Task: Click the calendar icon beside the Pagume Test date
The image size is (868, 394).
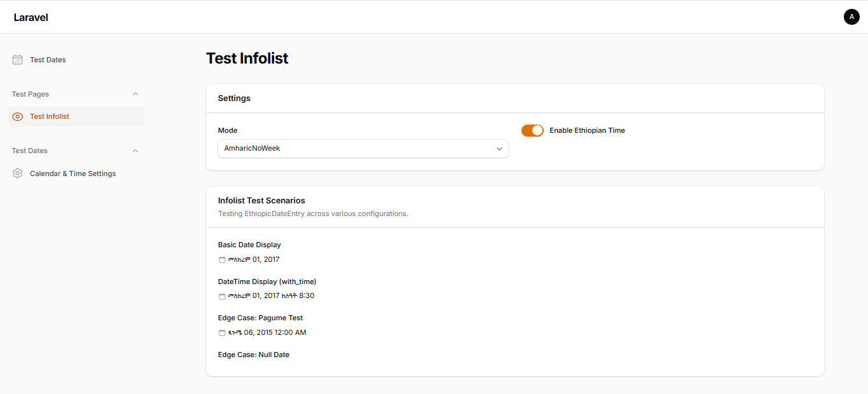Action: point(221,332)
